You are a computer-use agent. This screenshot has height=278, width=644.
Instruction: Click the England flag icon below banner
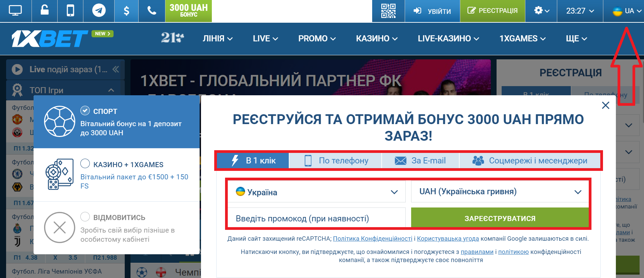pos(161,272)
